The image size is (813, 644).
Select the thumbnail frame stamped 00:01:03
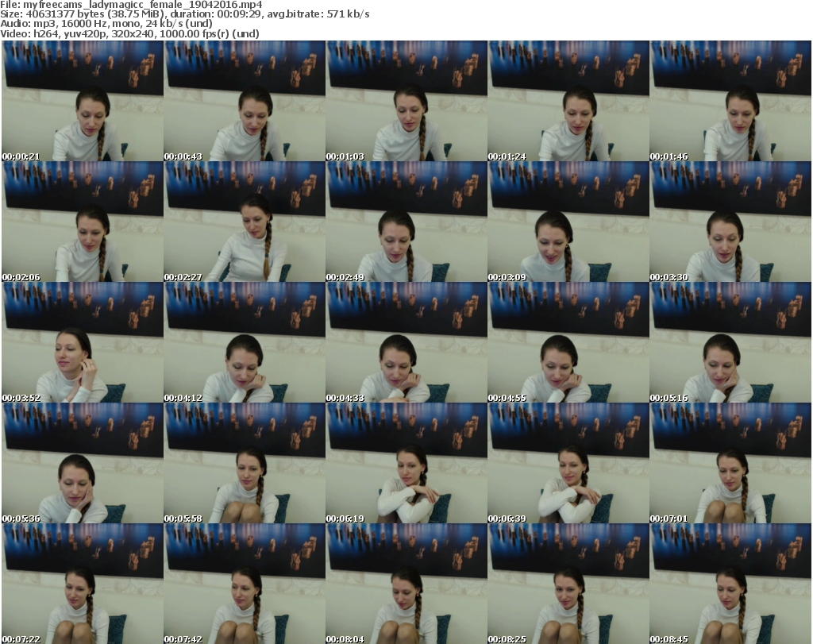tap(406, 101)
